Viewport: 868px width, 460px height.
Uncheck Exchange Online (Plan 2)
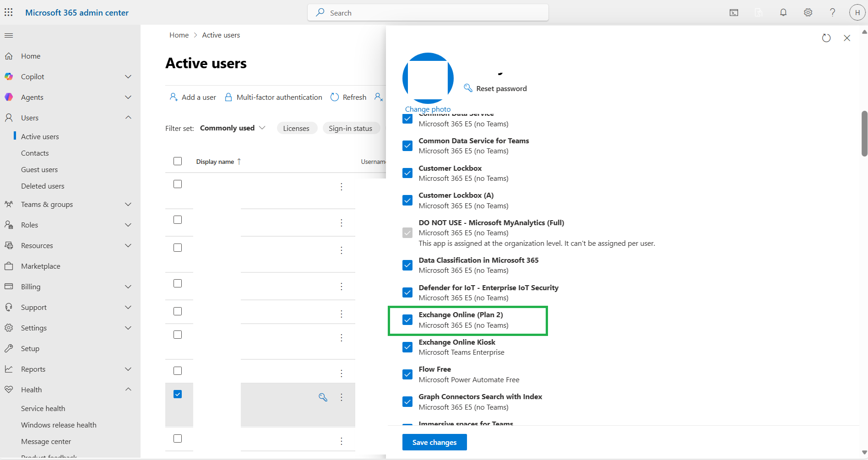point(407,319)
